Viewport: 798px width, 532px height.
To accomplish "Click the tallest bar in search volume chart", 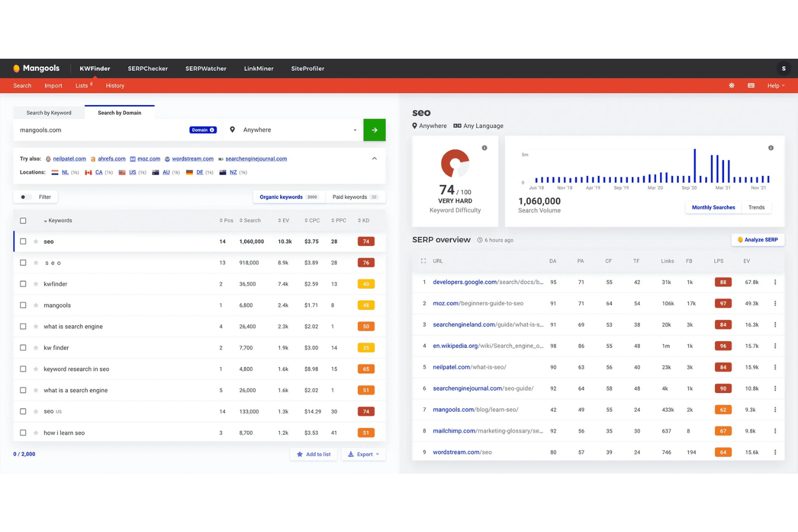I will (x=694, y=166).
